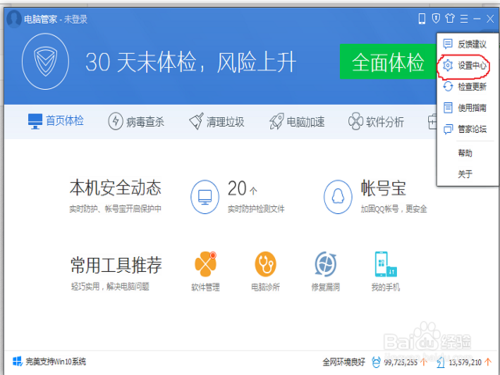Select 反馈建议 in the dropdown menu
This screenshot has width=500, height=375.
coord(465,44)
